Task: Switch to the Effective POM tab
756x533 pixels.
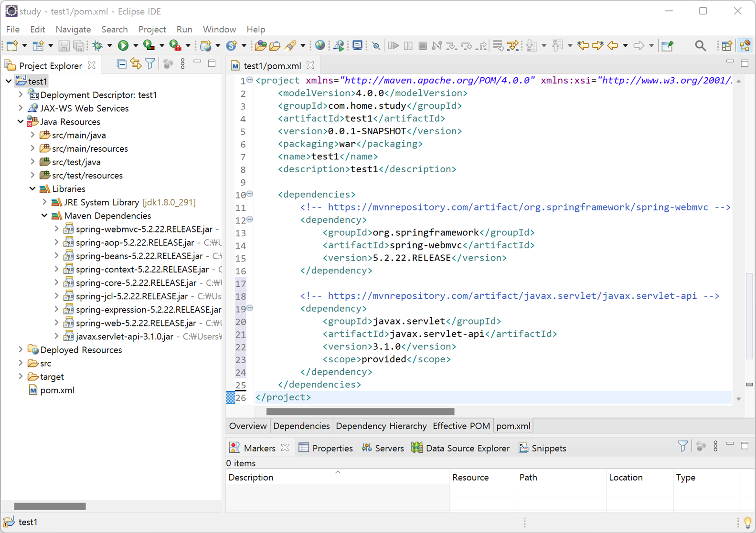Action: coord(461,426)
